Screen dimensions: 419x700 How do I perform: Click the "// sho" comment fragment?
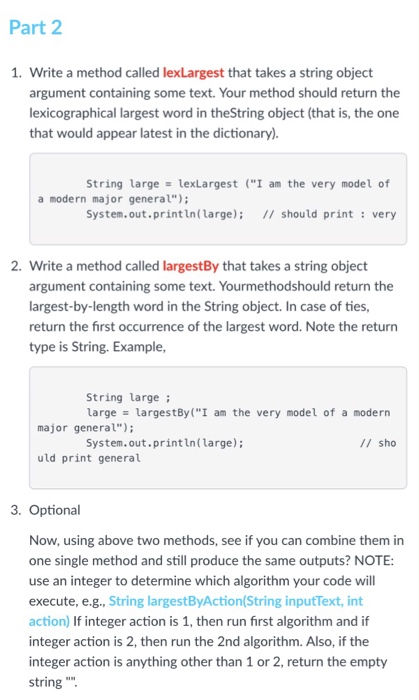(x=378, y=443)
